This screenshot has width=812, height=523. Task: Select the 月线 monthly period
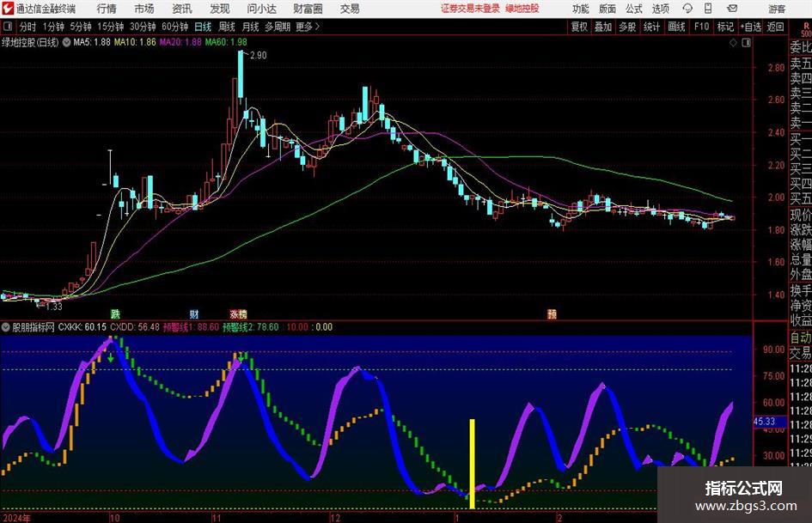pos(250,27)
